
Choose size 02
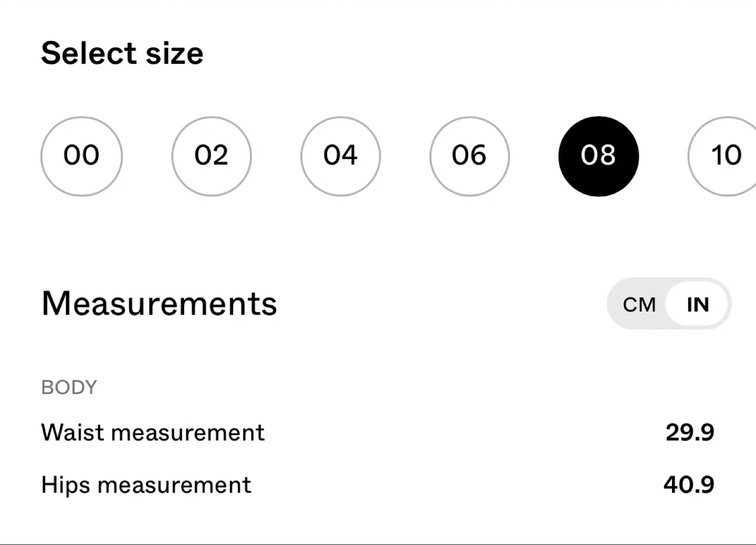(211, 156)
